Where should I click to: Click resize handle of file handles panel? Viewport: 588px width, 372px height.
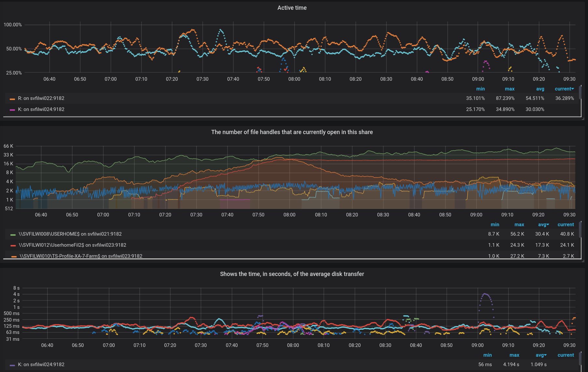click(x=583, y=261)
